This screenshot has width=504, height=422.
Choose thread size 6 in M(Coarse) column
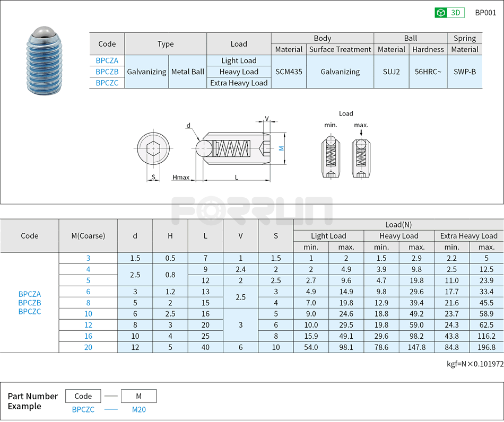pyautogui.click(x=88, y=292)
